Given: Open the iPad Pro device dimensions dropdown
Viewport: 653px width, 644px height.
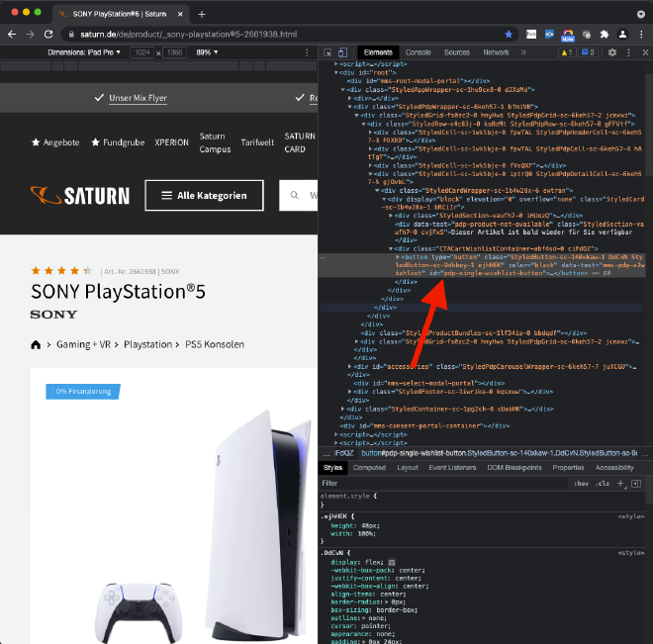Looking at the screenshot, I should (x=88, y=52).
